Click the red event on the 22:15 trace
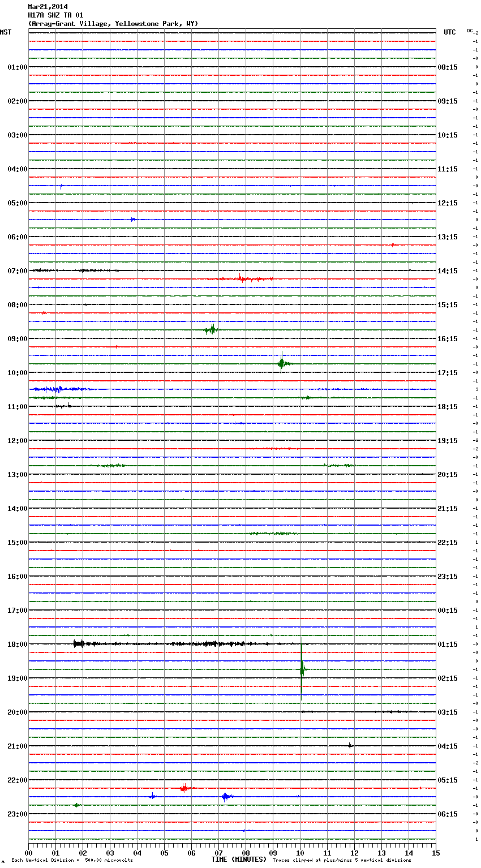The image size is (481, 868). (184, 788)
